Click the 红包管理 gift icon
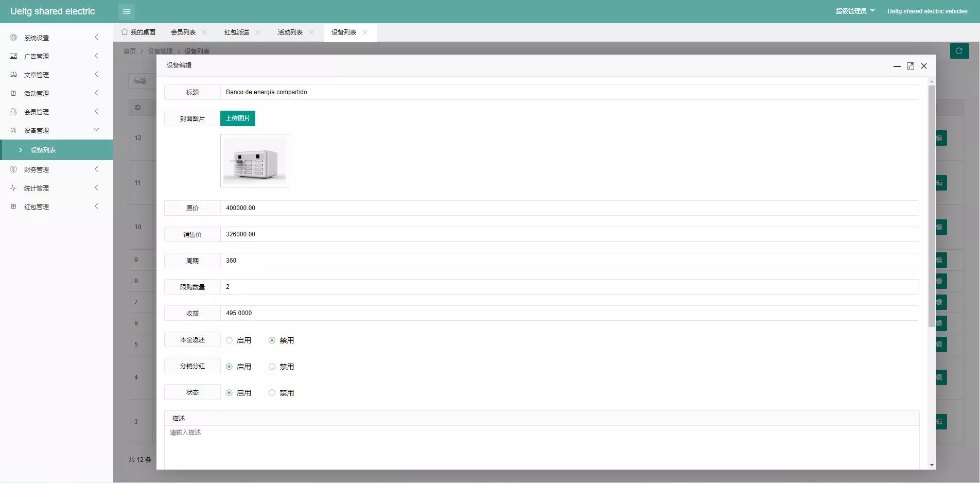980x483 pixels. (x=13, y=206)
